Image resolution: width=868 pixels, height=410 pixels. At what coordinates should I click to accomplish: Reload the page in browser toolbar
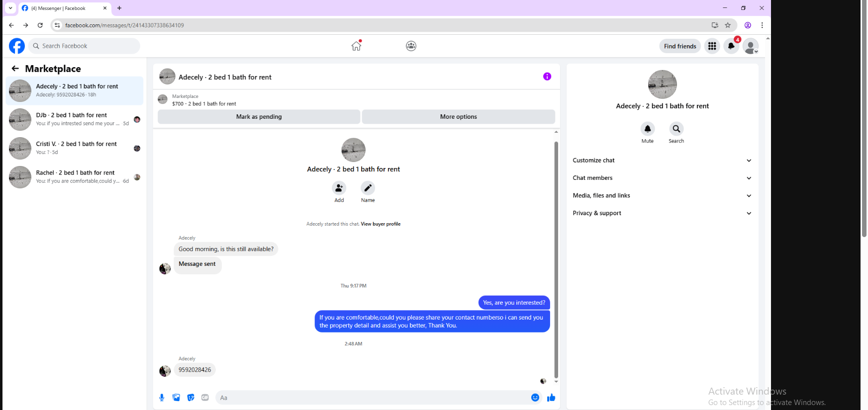(x=40, y=25)
